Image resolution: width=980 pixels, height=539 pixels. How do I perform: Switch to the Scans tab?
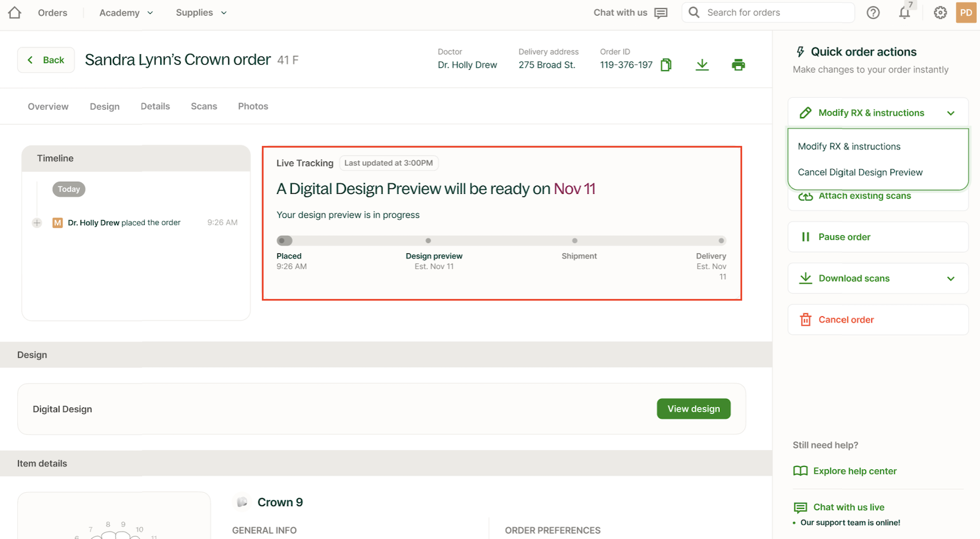pos(204,106)
